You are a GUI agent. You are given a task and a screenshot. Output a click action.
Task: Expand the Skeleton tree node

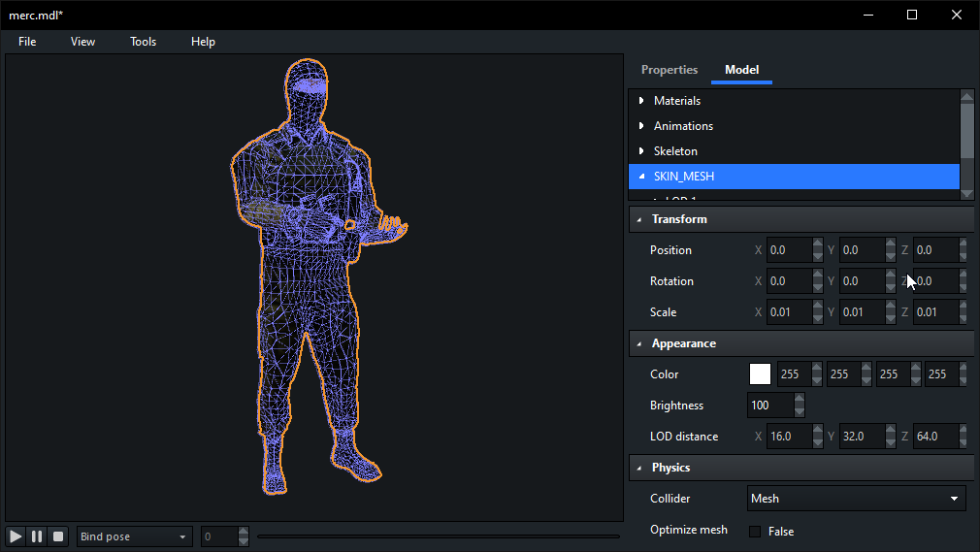click(641, 151)
